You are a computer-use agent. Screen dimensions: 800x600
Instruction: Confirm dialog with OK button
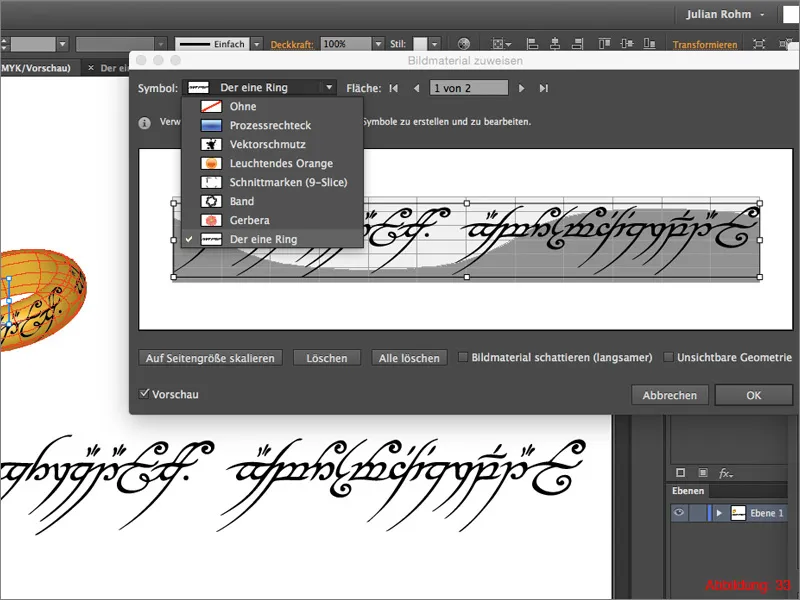(754, 395)
